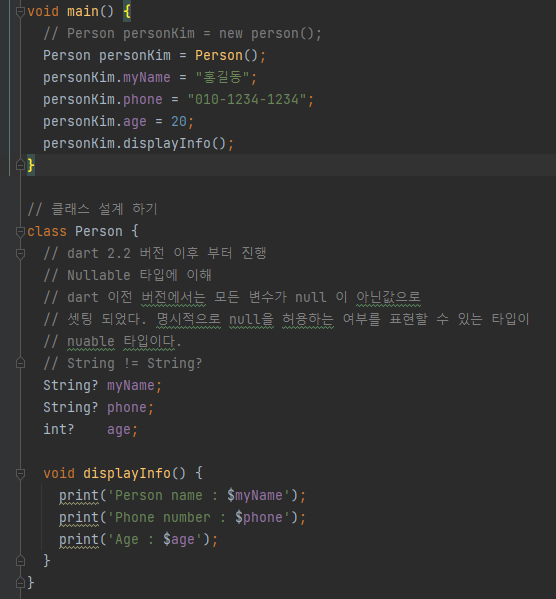Image resolution: width=556 pixels, height=599 pixels.
Task: Click 'personKim' variable in the declaration line
Action: click(135, 55)
